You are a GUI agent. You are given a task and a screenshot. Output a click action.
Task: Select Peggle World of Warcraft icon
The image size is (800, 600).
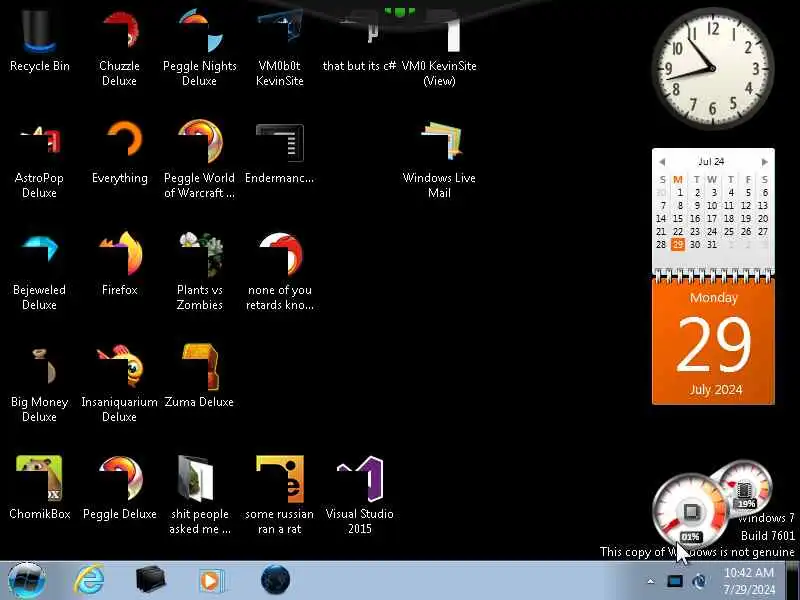pyautogui.click(x=199, y=158)
